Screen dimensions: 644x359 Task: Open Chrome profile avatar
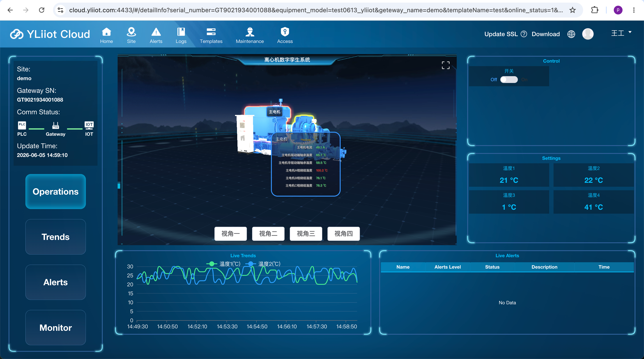[x=618, y=10]
